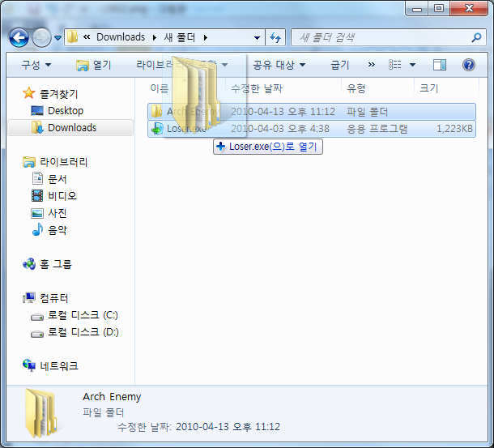The image size is (494, 448).
Task: Expand the recent locations dropdown arrow
Action: tap(57, 38)
